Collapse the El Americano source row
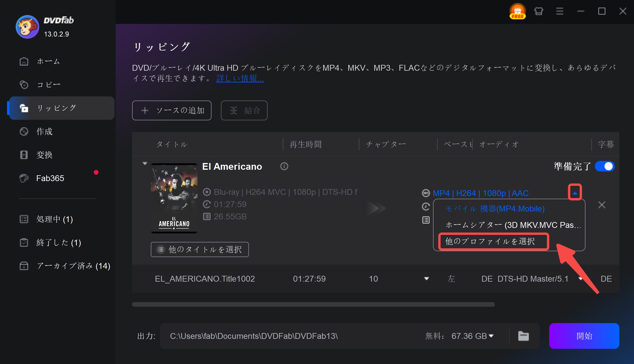Image resolution: width=634 pixels, height=364 pixels. [x=145, y=164]
